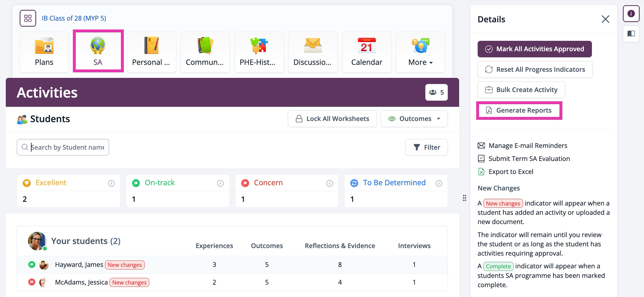Toggle the Details info panel button
This screenshot has width=644, height=297.
(631, 14)
